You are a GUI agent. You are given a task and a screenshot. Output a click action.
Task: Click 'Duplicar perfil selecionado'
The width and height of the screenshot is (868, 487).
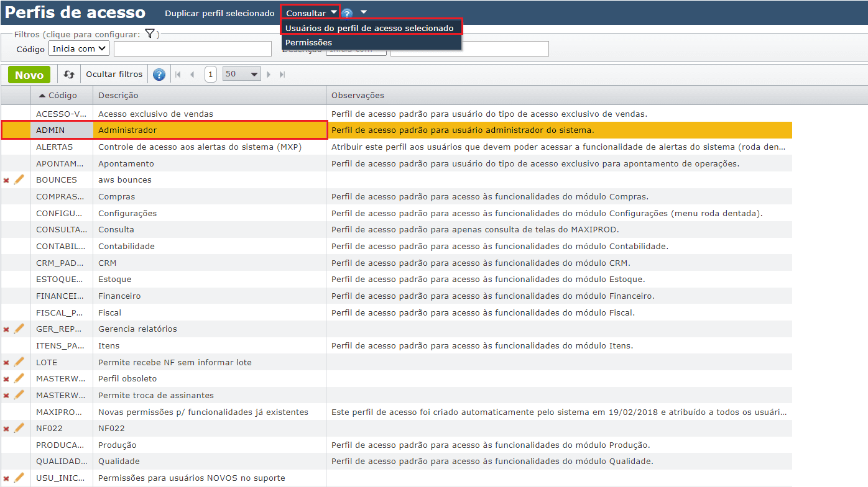click(219, 13)
